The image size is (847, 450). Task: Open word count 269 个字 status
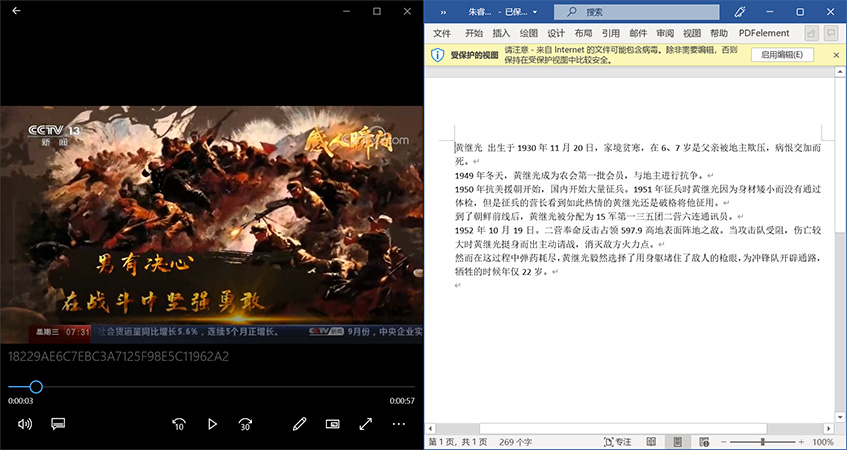[515, 442]
